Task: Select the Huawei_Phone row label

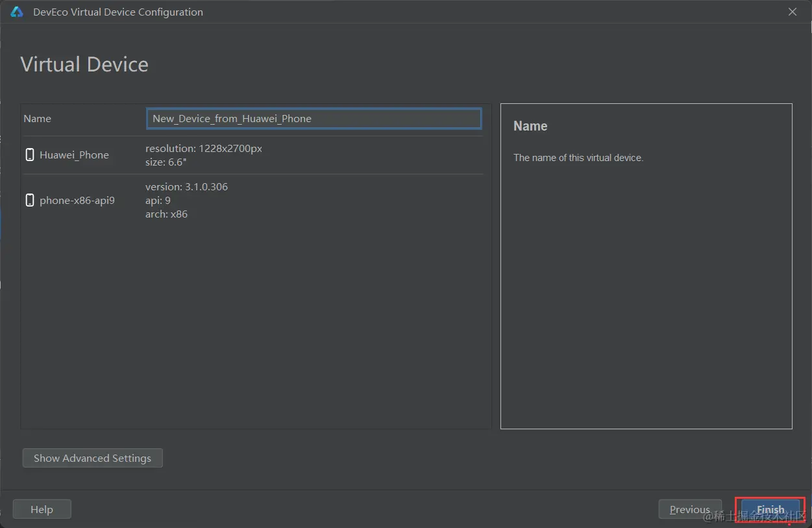Action: click(x=74, y=155)
